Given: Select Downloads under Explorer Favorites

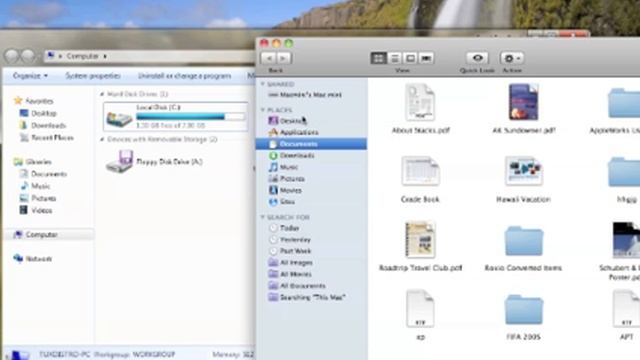Looking at the screenshot, I should [x=43, y=125].
